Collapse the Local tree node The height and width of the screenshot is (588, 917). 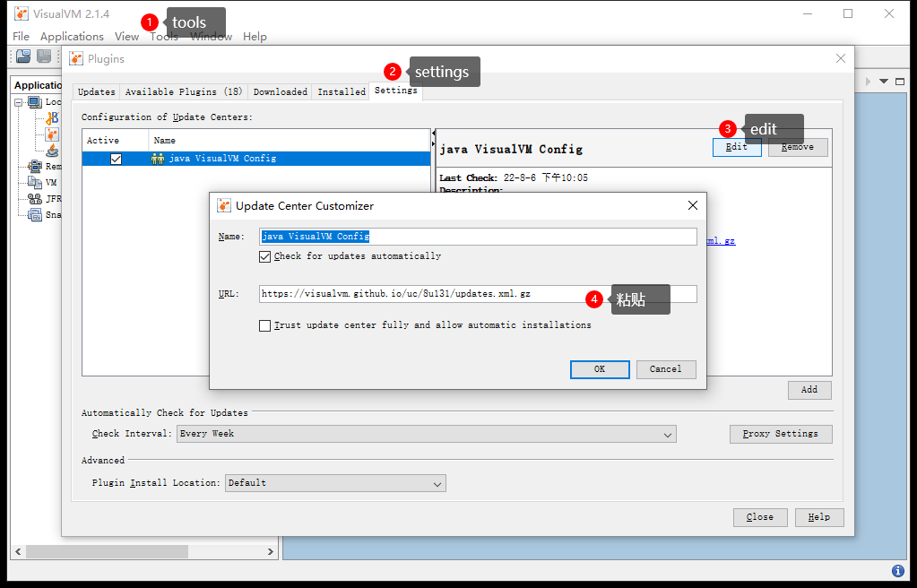[x=19, y=102]
